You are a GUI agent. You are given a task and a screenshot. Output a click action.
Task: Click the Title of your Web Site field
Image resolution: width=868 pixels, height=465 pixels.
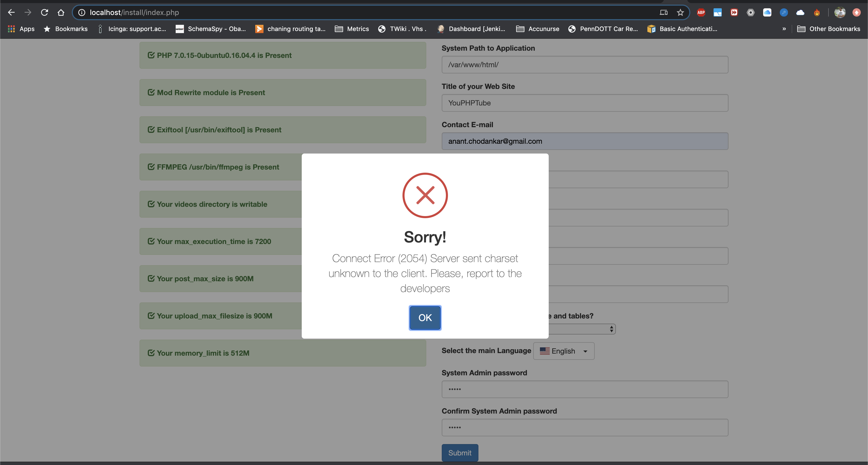pyautogui.click(x=585, y=103)
